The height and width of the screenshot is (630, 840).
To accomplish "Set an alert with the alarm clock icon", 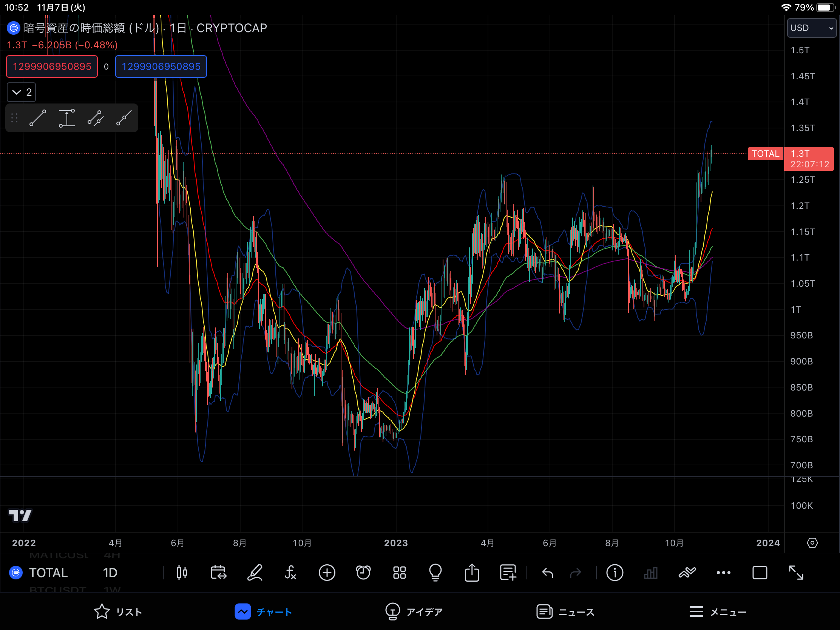I will click(363, 573).
